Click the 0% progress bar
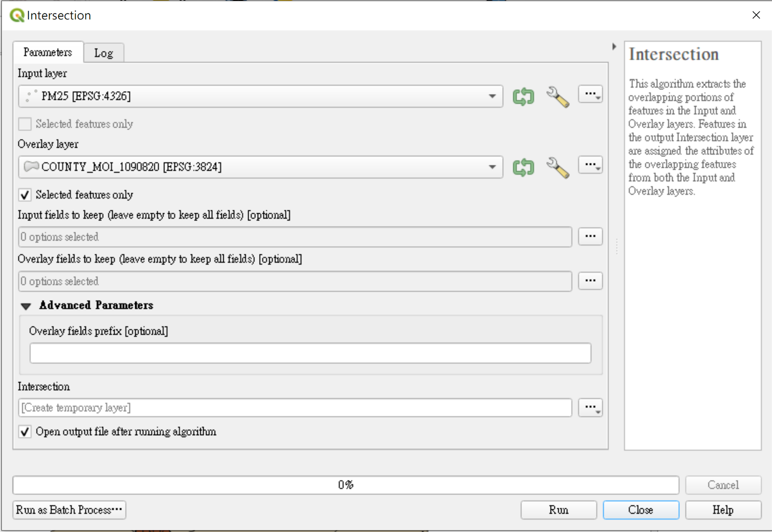772x532 pixels. coord(346,485)
